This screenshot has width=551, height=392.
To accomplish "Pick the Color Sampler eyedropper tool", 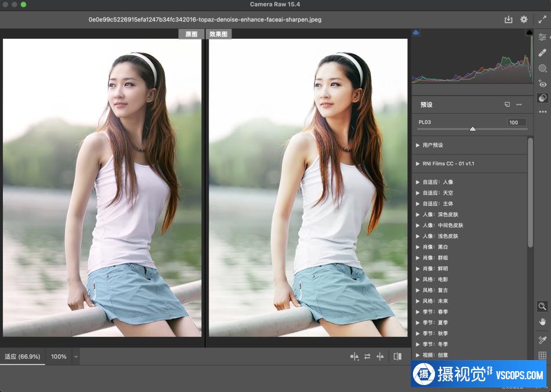I will tap(542, 339).
